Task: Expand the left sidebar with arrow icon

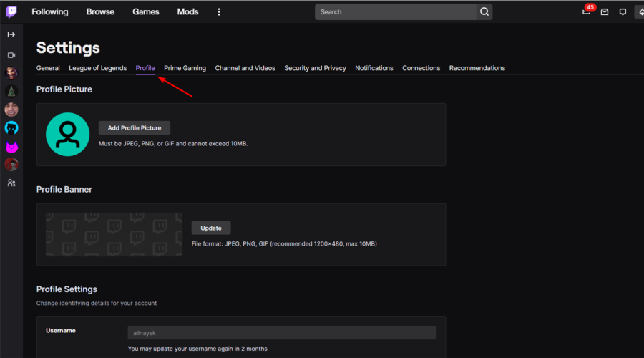Action: pos(11,34)
